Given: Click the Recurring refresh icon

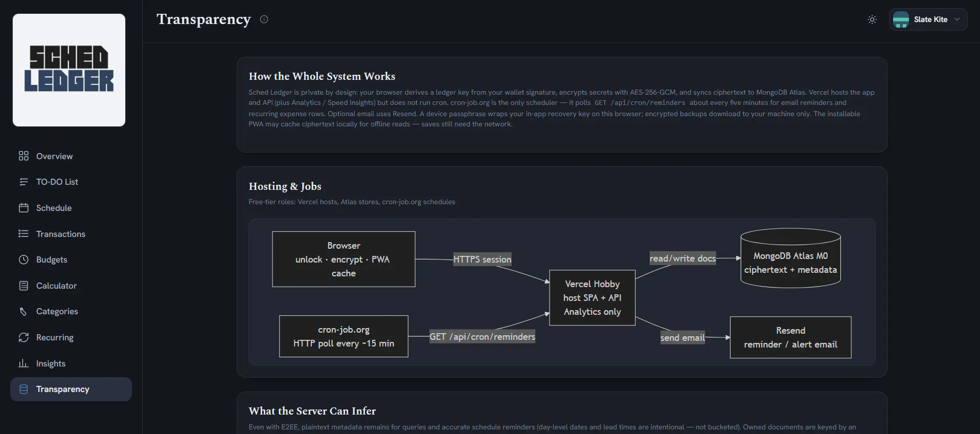Looking at the screenshot, I should (24, 337).
